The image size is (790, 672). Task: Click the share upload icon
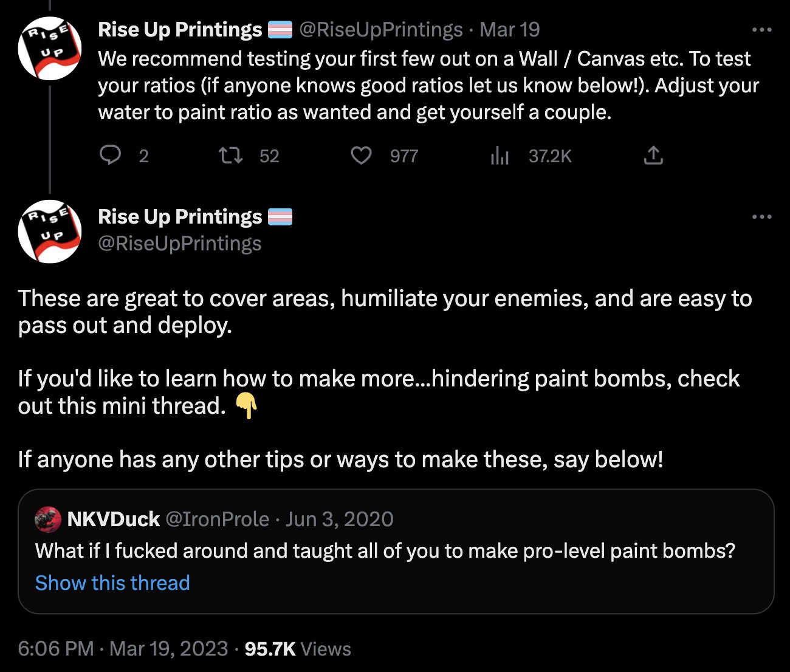[653, 156]
